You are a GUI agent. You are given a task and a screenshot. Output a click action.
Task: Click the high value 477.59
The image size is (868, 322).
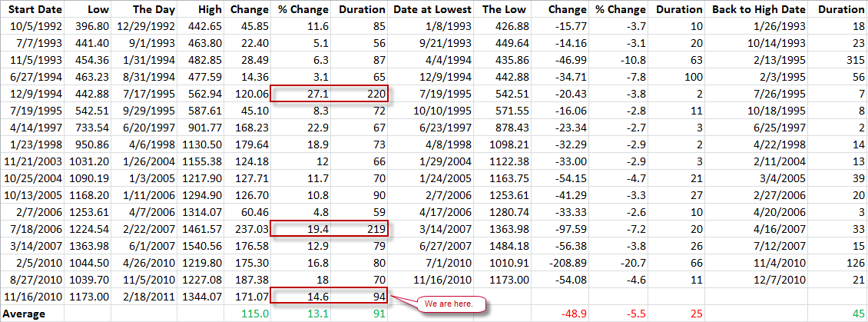pos(204,76)
